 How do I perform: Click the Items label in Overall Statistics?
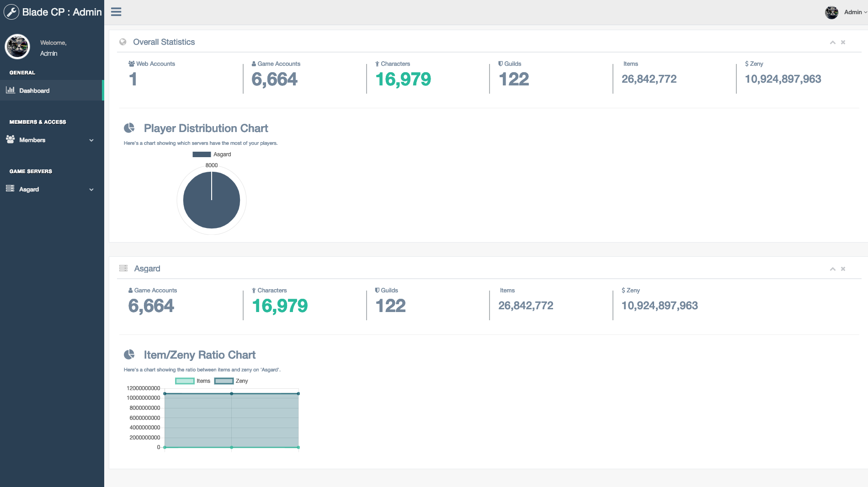pos(631,64)
